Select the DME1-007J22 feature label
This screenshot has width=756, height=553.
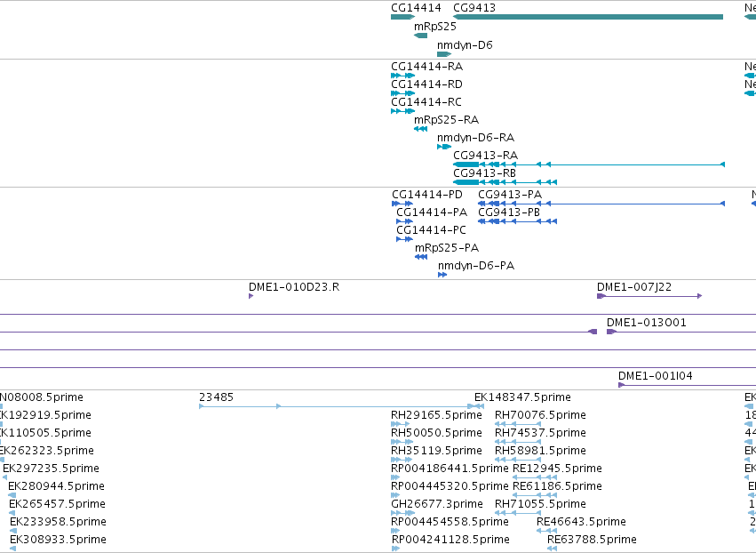point(634,287)
